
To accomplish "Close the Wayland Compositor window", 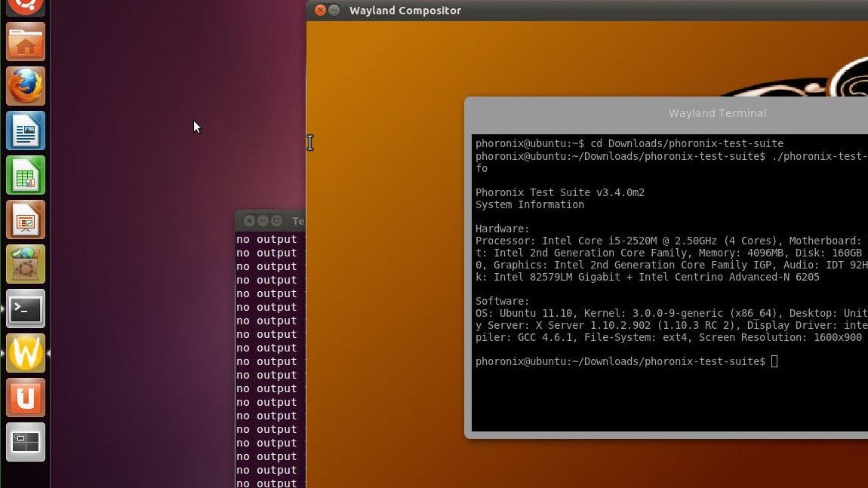I will pyautogui.click(x=320, y=10).
